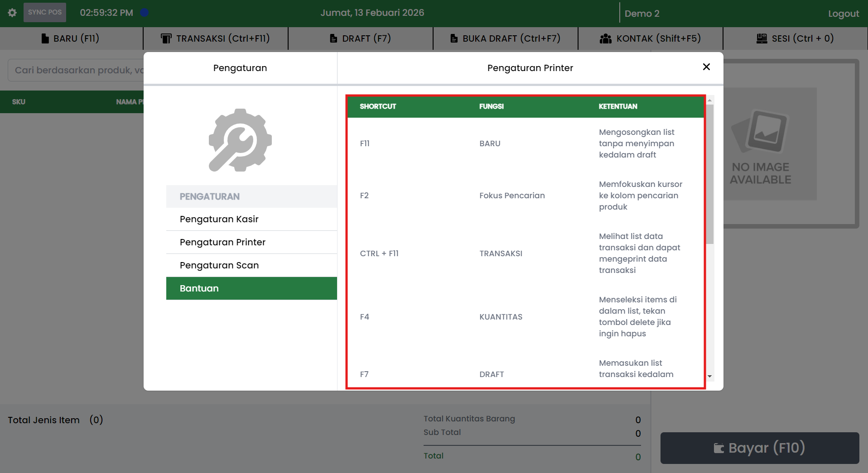868x473 pixels.
Task: Click the scrollbar up arrow in shortcut table
Action: point(710,100)
